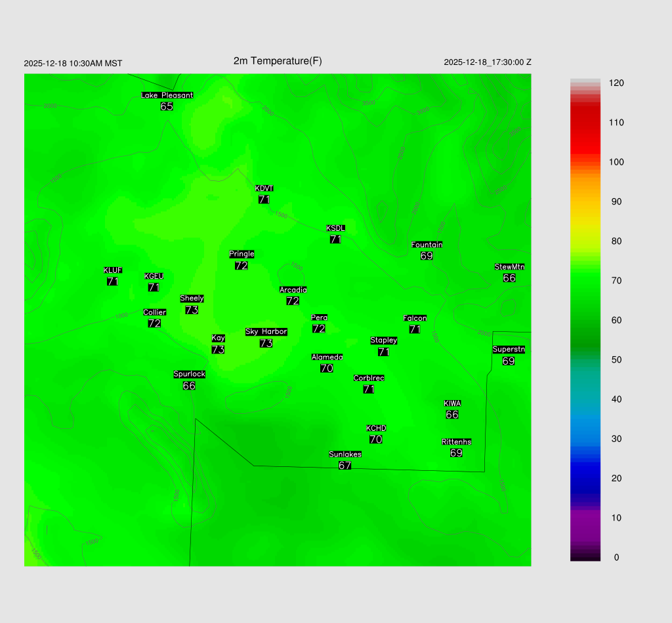Select the Rittenhs station label
Image resolution: width=672 pixels, height=623 pixels.
click(x=456, y=442)
